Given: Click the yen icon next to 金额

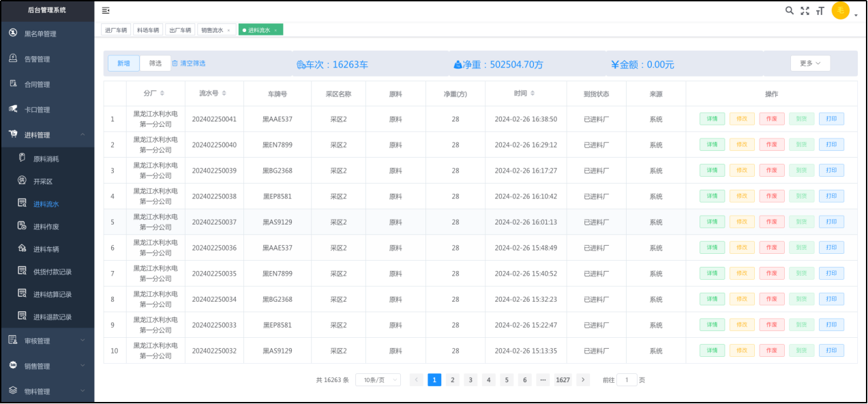Looking at the screenshot, I should [x=614, y=65].
